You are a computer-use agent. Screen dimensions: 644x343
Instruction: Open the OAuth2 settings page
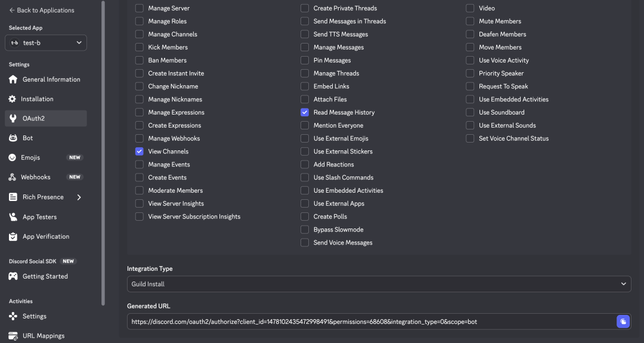[34, 119]
